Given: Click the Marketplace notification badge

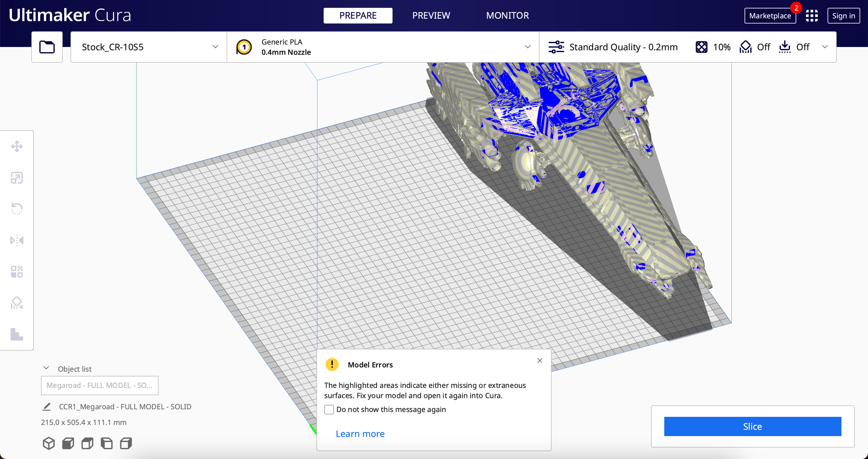Looking at the screenshot, I should [x=796, y=8].
